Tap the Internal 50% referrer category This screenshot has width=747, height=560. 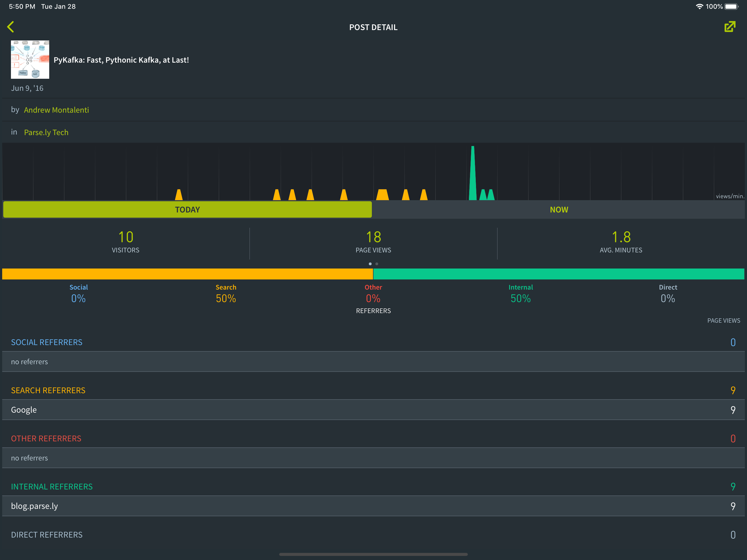point(520,293)
